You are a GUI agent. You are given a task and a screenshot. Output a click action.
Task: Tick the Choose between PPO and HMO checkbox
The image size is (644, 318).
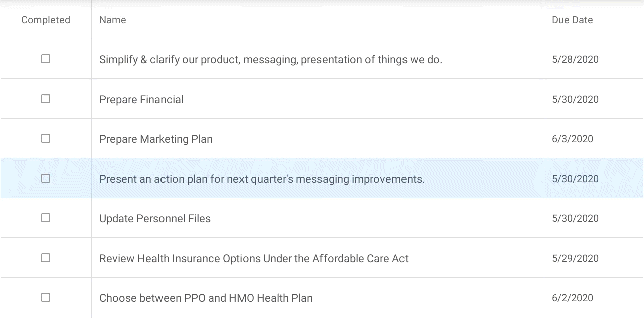click(x=46, y=297)
